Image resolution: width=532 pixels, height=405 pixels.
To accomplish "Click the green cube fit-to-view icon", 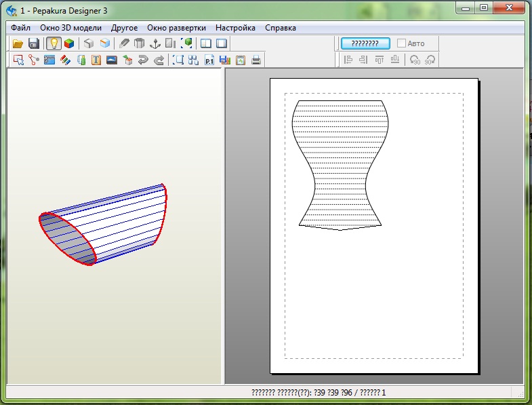I will coord(186,43).
